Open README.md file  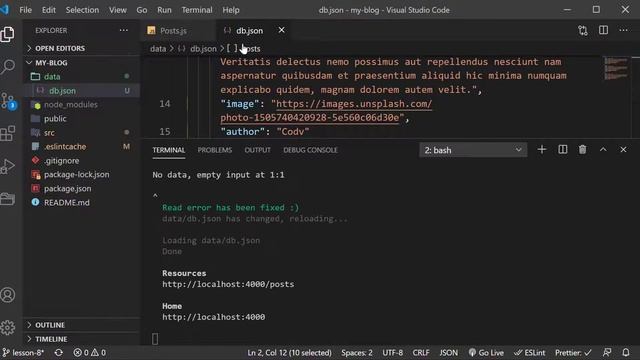(x=67, y=202)
